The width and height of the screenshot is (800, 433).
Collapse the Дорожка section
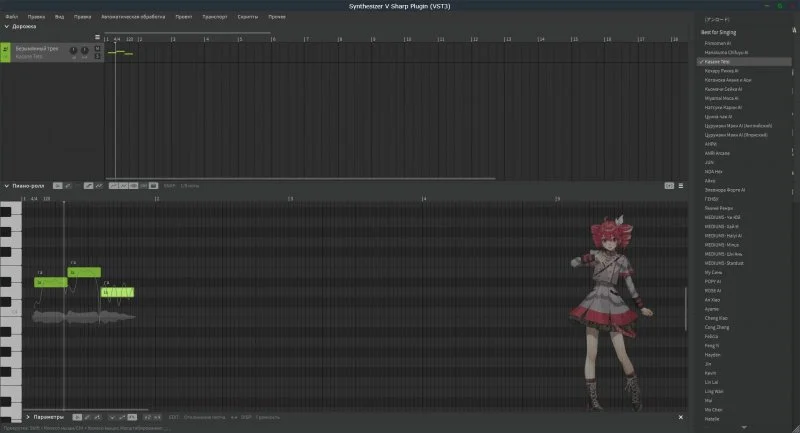7,26
